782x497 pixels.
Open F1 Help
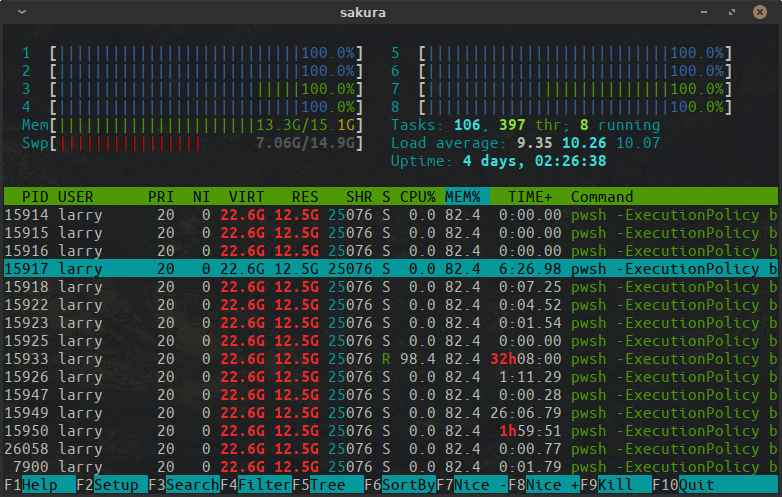(40, 485)
